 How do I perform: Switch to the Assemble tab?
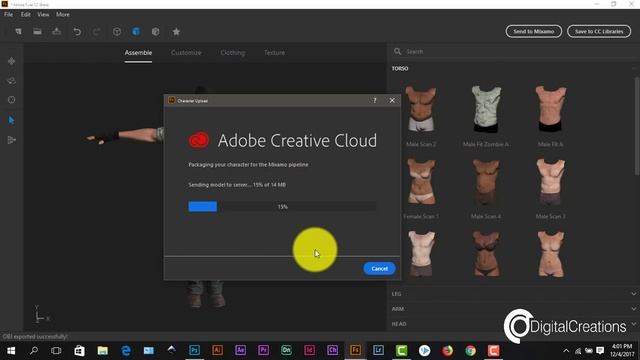[138, 53]
